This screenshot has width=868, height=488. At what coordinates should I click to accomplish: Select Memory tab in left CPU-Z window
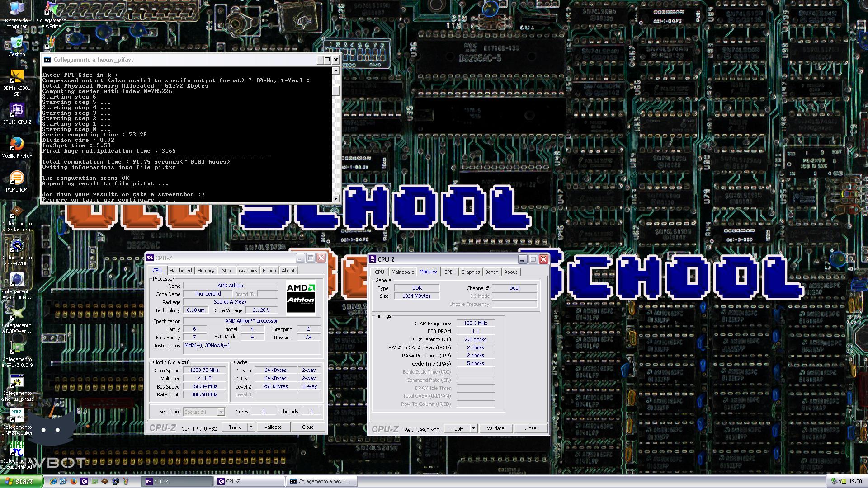pos(206,271)
